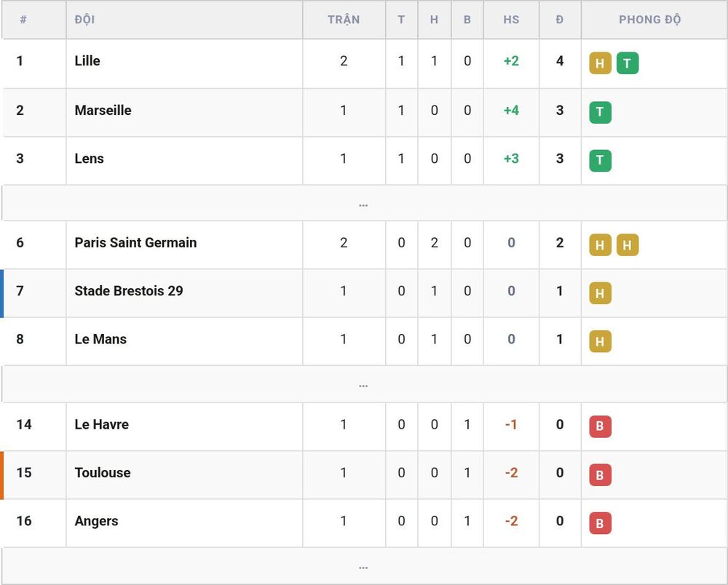
Task: Sort by the TRẬN column header
Action: point(344,20)
